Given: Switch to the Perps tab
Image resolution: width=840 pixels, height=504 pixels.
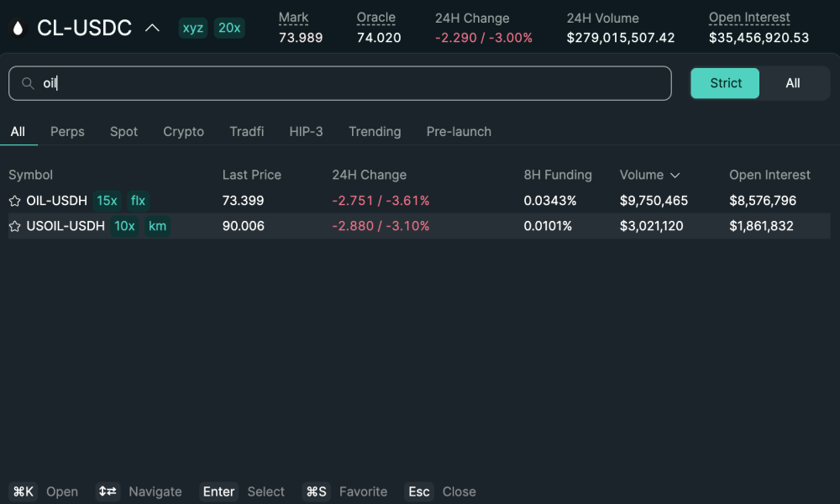Looking at the screenshot, I should pos(67,132).
